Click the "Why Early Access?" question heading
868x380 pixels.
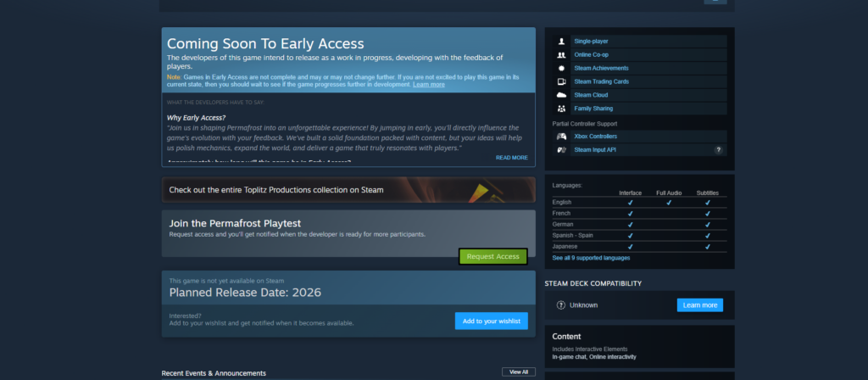(196, 117)
